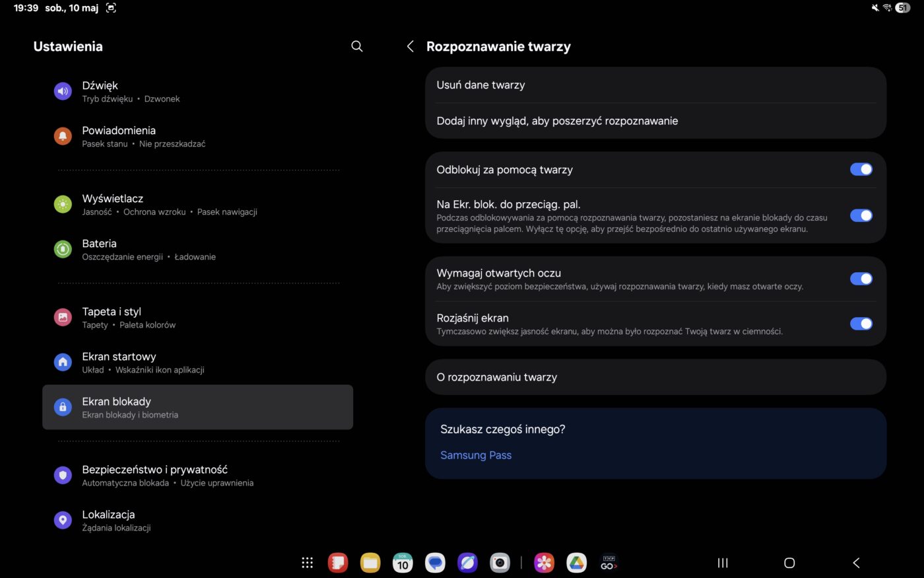
Task: Turn off Wymagaj otwartych oczu switch
Action: tap(861, 279)
